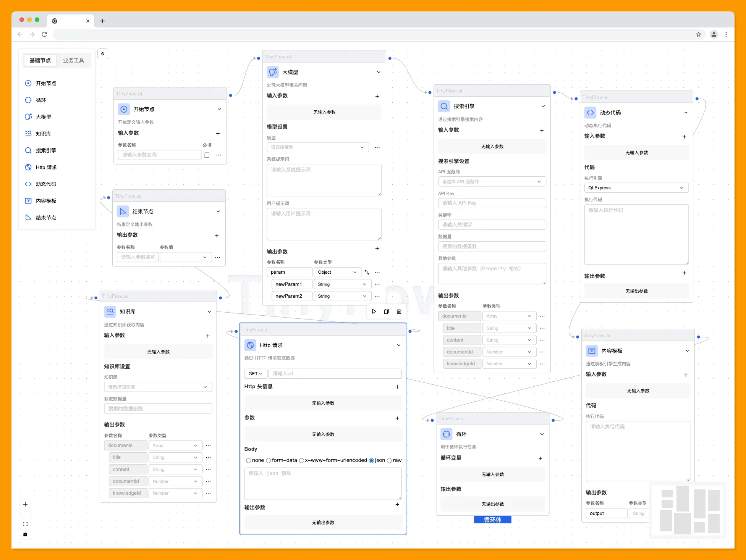This screenshot has height=560, width=746.
Task: Click the zoom in plus icon
Action: click(x=25, y=504)
